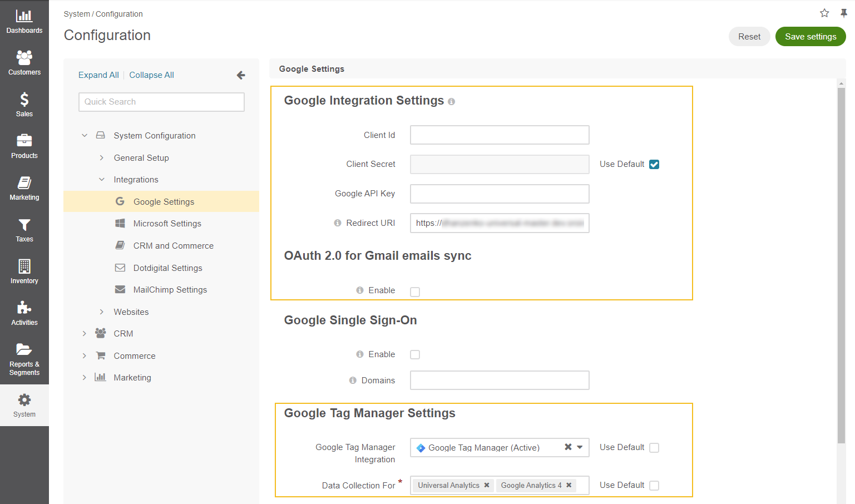Show info tooltip for Redirect URI
This screenshot has height=504, width=855.
[x=338, y=223]
